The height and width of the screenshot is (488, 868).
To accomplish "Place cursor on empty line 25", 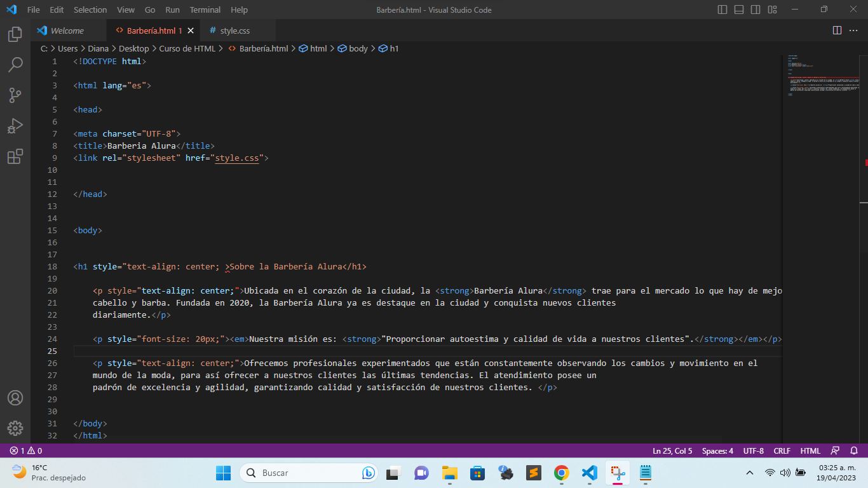I will click(x=427, y=351).
